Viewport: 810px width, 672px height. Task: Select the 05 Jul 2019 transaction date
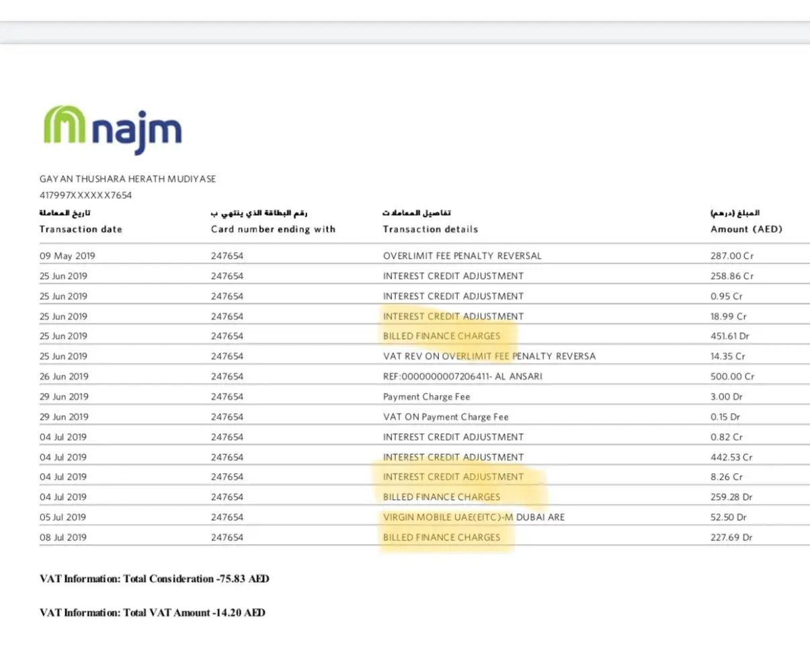point(63,517)
